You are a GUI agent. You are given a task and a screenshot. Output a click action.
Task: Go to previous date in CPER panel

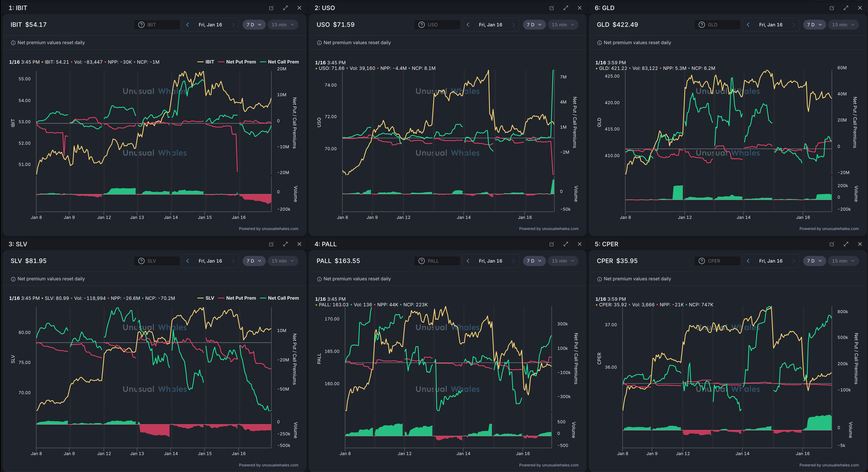click(x=748, y=261)
